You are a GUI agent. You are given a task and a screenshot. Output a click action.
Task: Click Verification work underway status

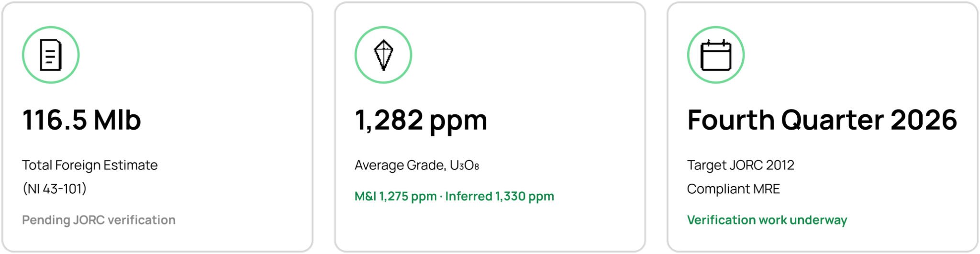coord(767,220)
